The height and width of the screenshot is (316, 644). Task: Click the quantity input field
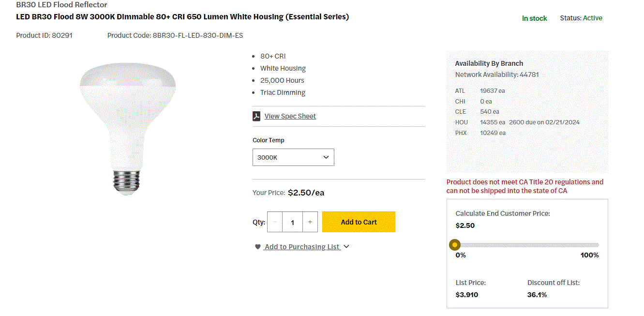(292, 222)
